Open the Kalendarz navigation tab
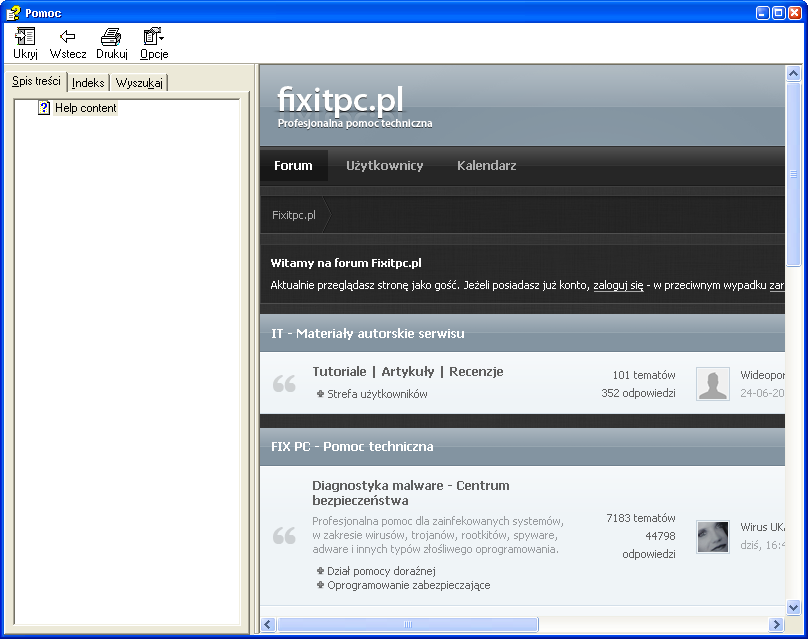The image size is (808, 639). point(486,165)
